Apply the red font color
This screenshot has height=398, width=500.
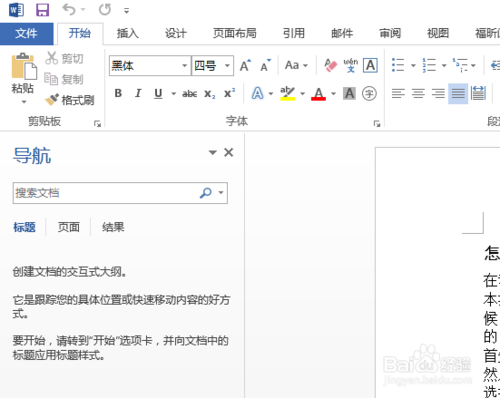click(318, 94)
